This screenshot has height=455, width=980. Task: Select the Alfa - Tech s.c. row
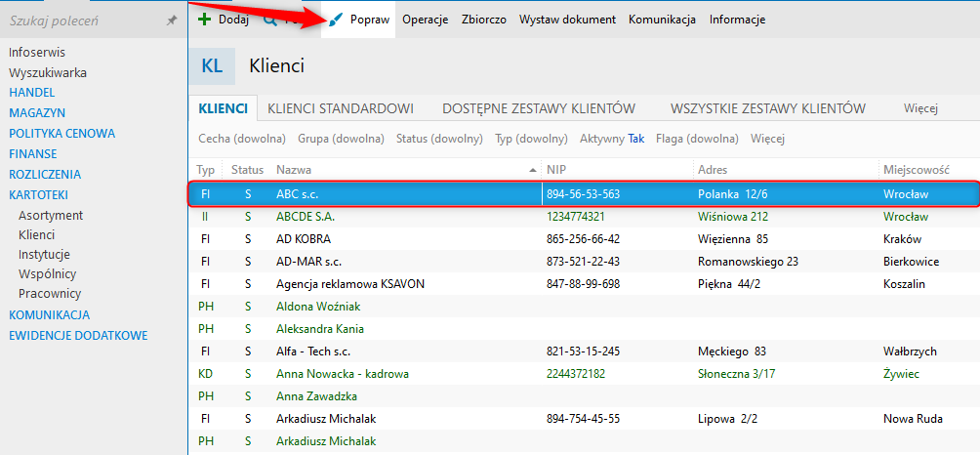pyautogui.click(x=584, y=352)
